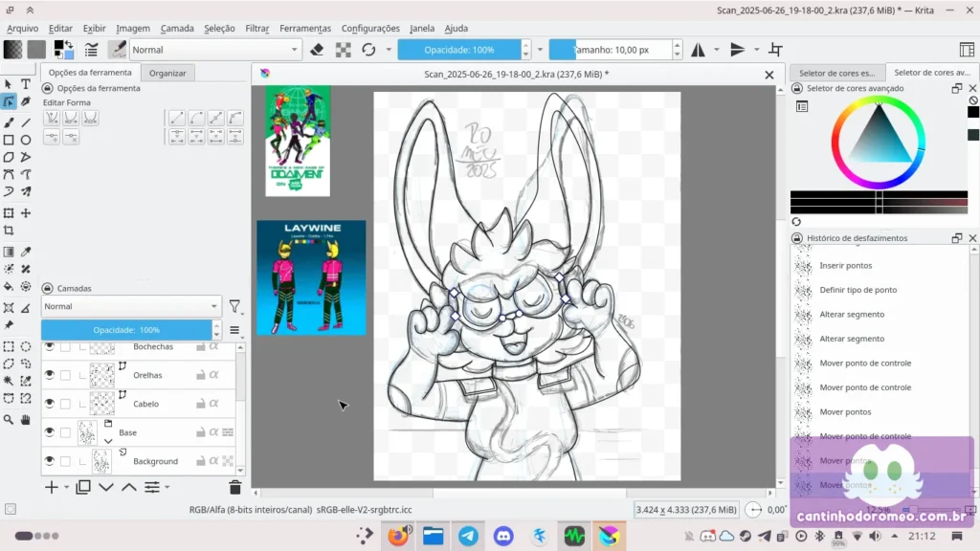Toggle lock on the Base layer
The width and height of the screenshot is (980, 551).
tap(201, 432)
